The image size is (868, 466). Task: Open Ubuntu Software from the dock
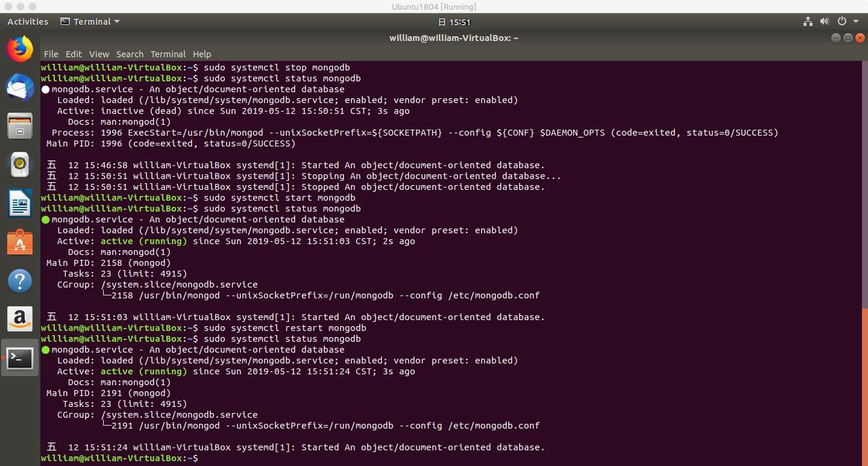[x=20, y=242]
